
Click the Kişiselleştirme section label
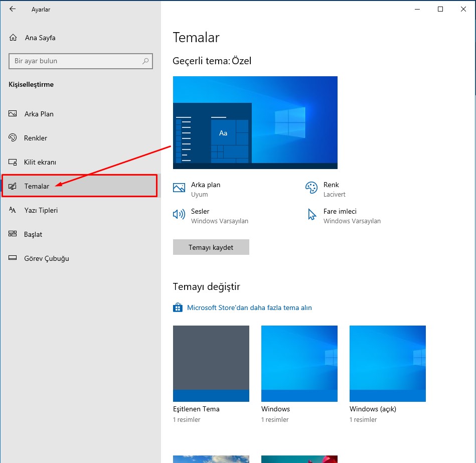coord(31,84)
